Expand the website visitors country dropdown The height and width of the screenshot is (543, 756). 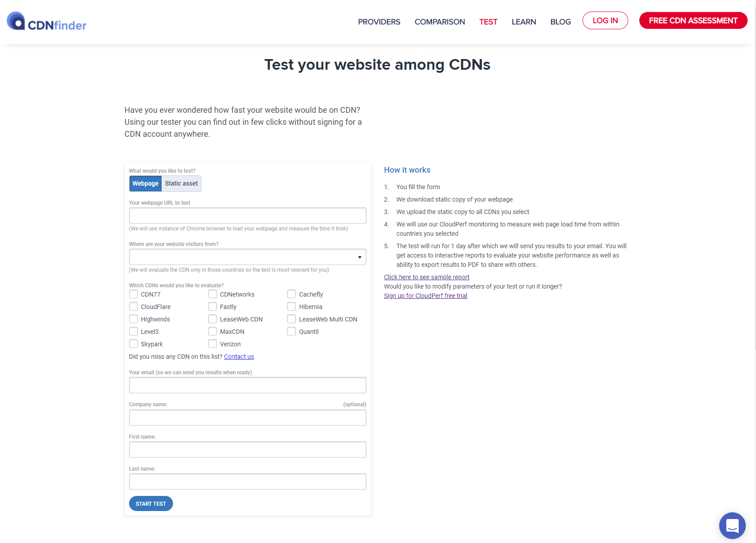[x=248, y=257]
